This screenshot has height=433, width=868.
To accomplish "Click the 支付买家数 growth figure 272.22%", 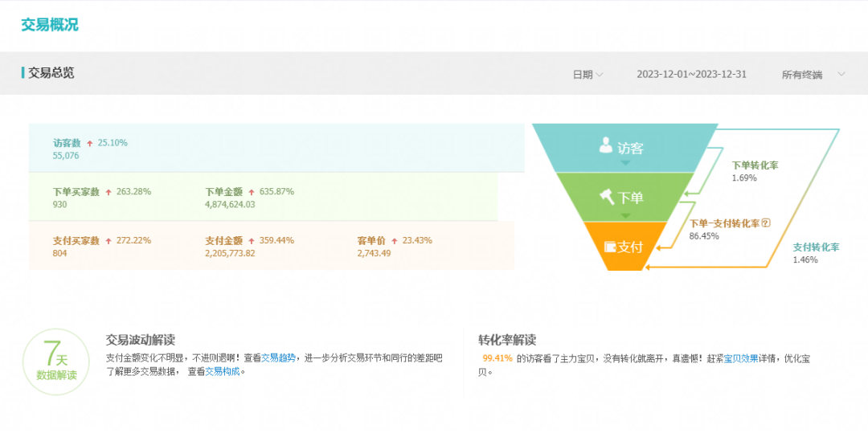I will click(x=133, y=240).
